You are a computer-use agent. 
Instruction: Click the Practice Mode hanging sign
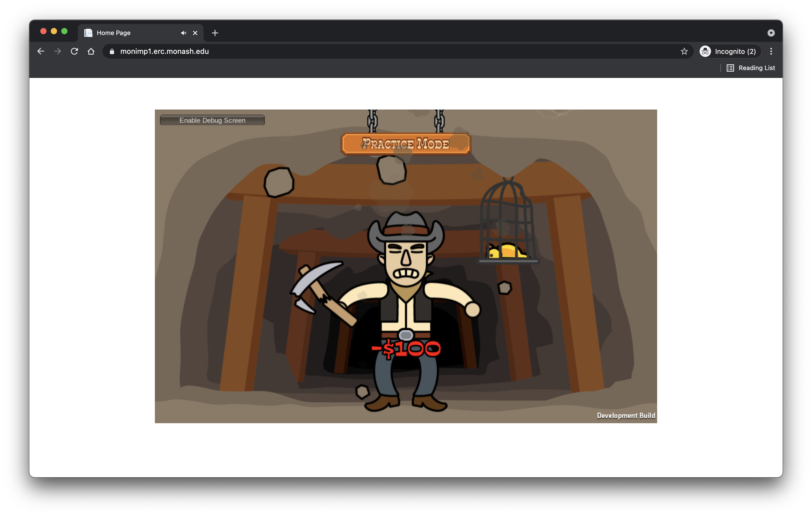coord(406,144)
